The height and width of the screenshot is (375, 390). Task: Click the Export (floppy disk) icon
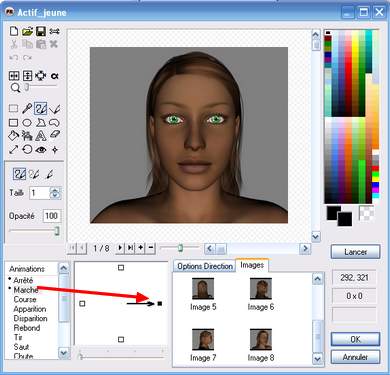tap(41, 31)
